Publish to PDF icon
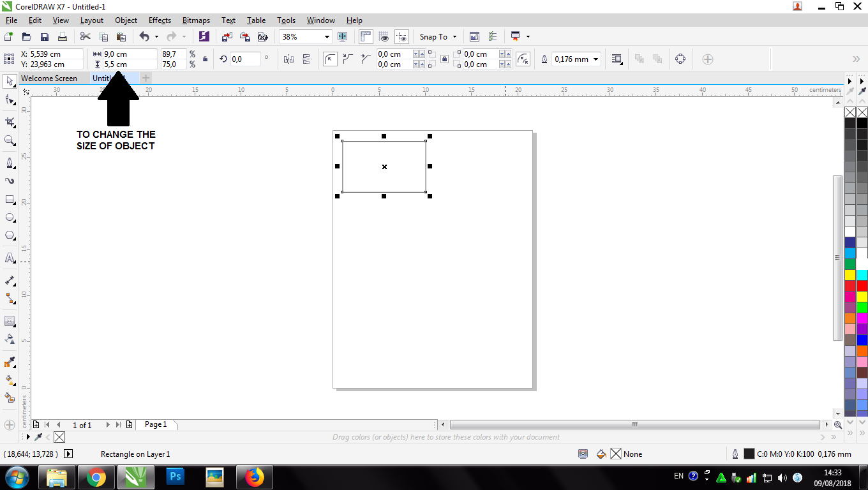 (262, 37)
